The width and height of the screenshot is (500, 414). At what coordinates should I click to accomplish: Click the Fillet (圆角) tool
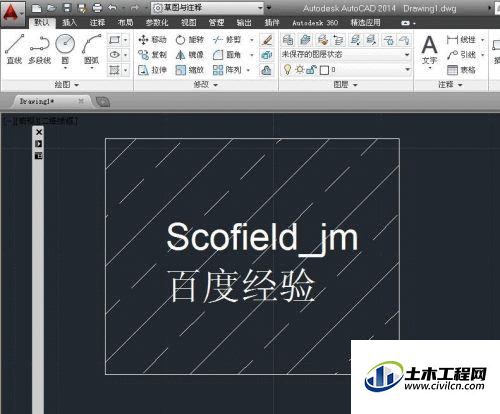pyautogui.click(x=227, y=55)
